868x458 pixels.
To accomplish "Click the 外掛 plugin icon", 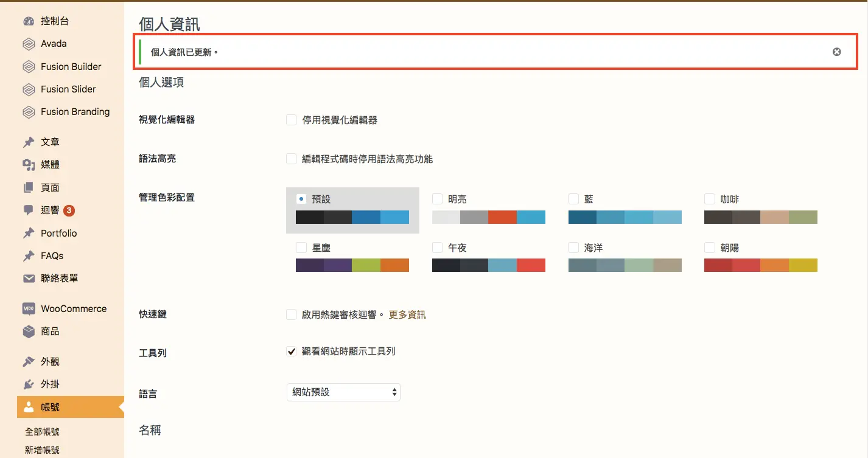I will [29, 384].
